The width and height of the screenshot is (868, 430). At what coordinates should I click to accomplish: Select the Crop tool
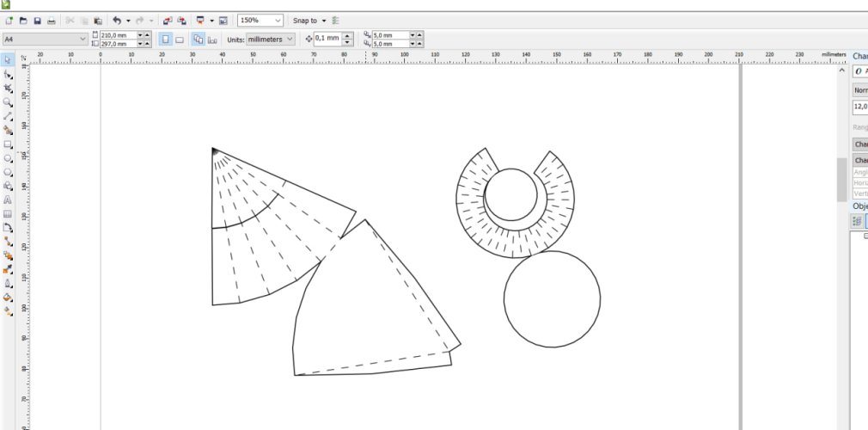[8, 88]
